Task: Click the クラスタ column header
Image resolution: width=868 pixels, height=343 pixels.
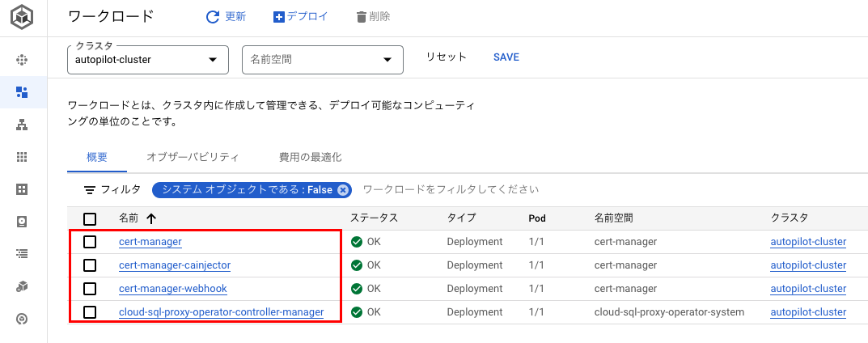Action: coord(790,218)
